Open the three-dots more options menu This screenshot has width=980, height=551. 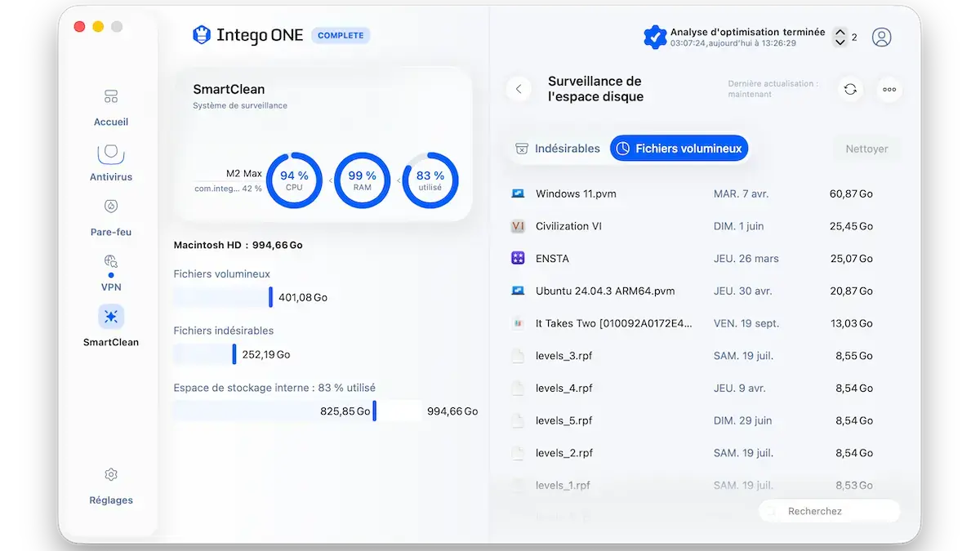click(889, 89)
